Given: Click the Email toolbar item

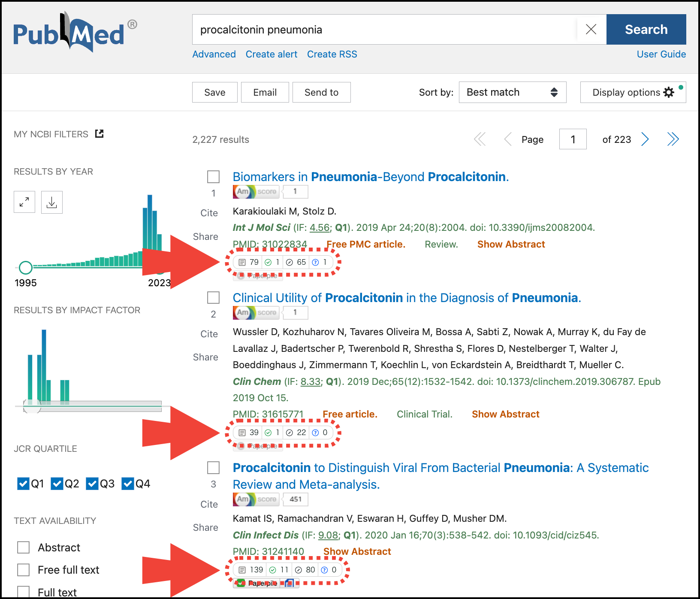Looking at the screenshot, I should (265, 92).
